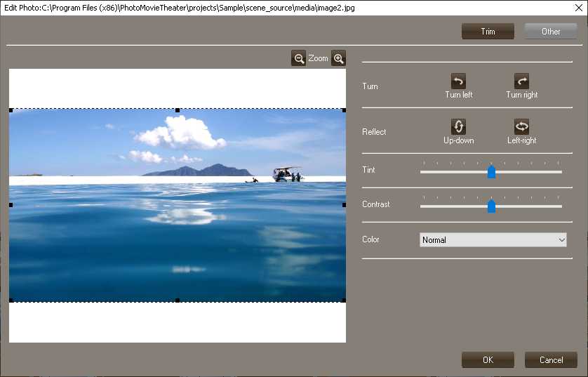Click the zoom out magnifier icon

[x=298, y=58]
